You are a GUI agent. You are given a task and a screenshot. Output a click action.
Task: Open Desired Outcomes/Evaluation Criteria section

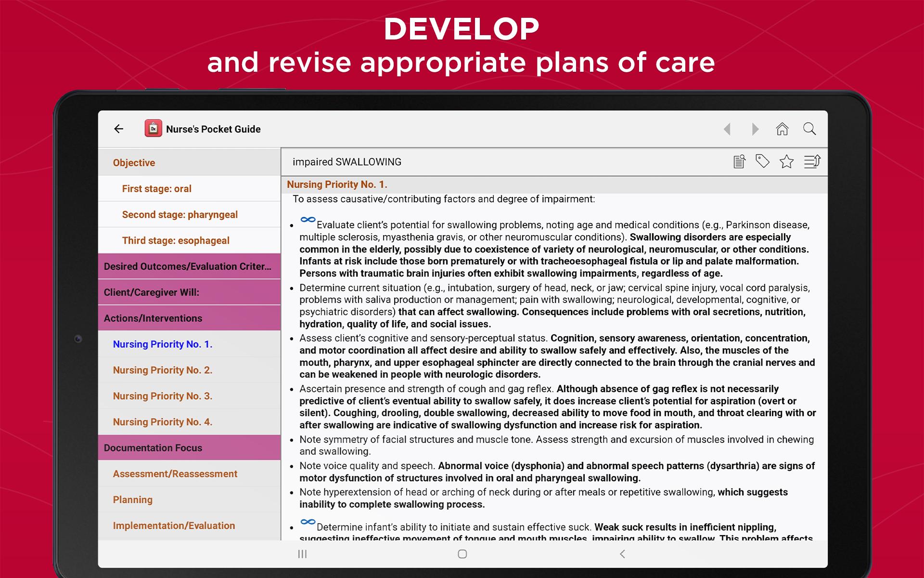(x=189, y=266)
